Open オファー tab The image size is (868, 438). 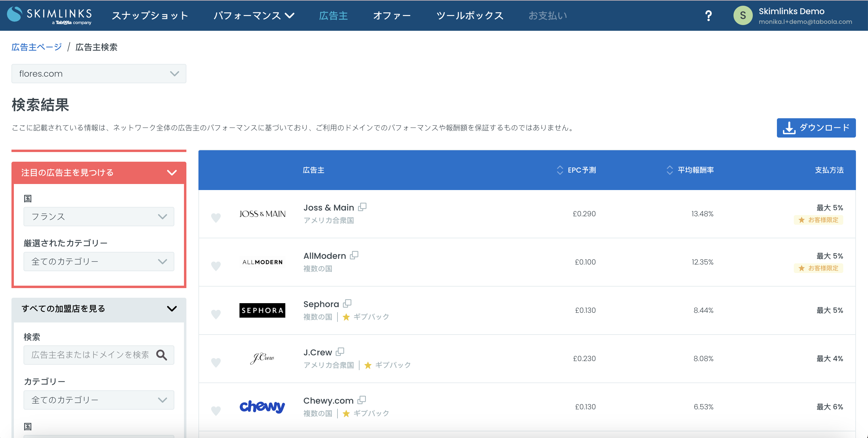pyautogui.click(x=392, y=15)
